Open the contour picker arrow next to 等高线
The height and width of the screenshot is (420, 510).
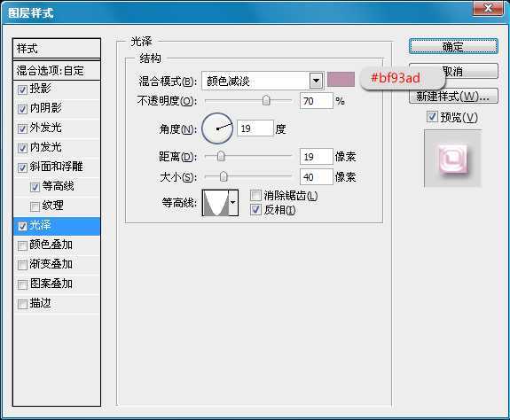point(233,203)
